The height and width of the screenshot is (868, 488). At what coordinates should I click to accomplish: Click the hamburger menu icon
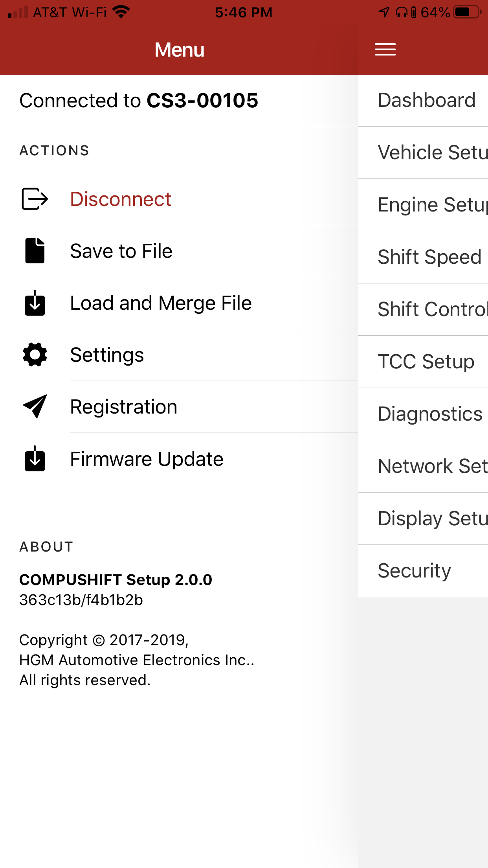tap(385, 49)
